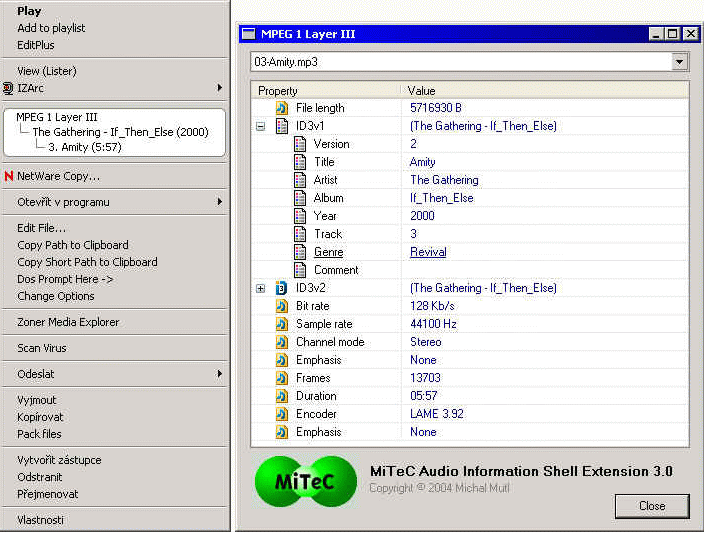Click the Amity title value
Screen dimensions: 704x533
[422, 162]
